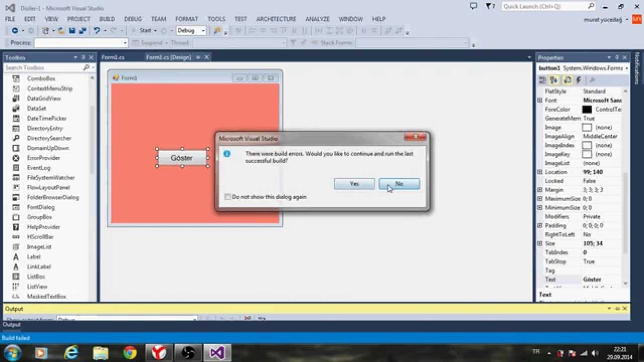Open Yandex browser from taskbar
Image resolution: width=644 pixels, height=362 pixels.
coord(159,352)
